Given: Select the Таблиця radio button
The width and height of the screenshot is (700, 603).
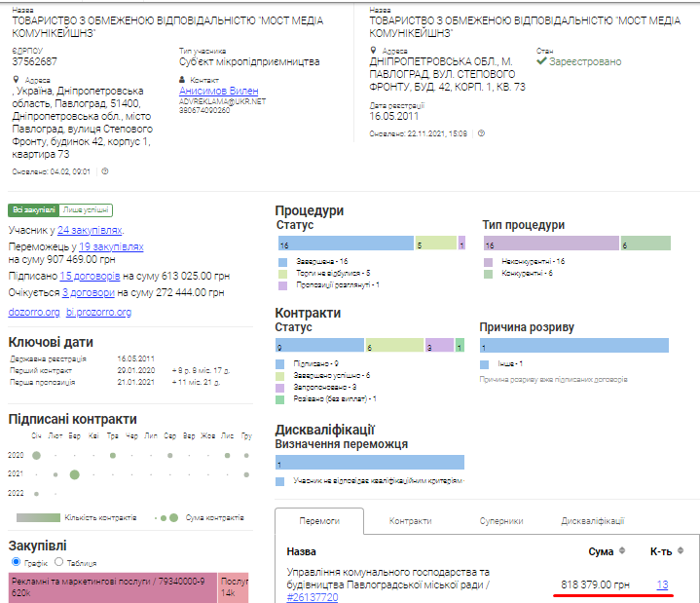Looking at the screenshot, I should (x=59, y=562).
